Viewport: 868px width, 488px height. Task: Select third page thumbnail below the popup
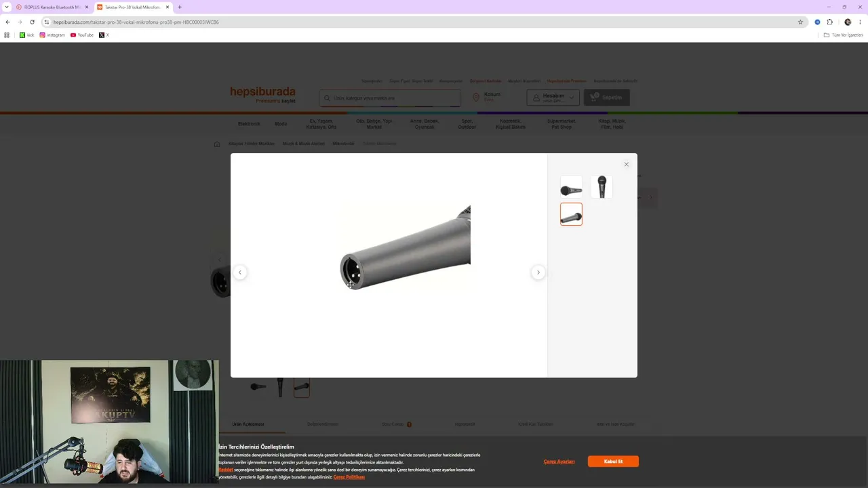pyautogui.click(x=302, y=386)
